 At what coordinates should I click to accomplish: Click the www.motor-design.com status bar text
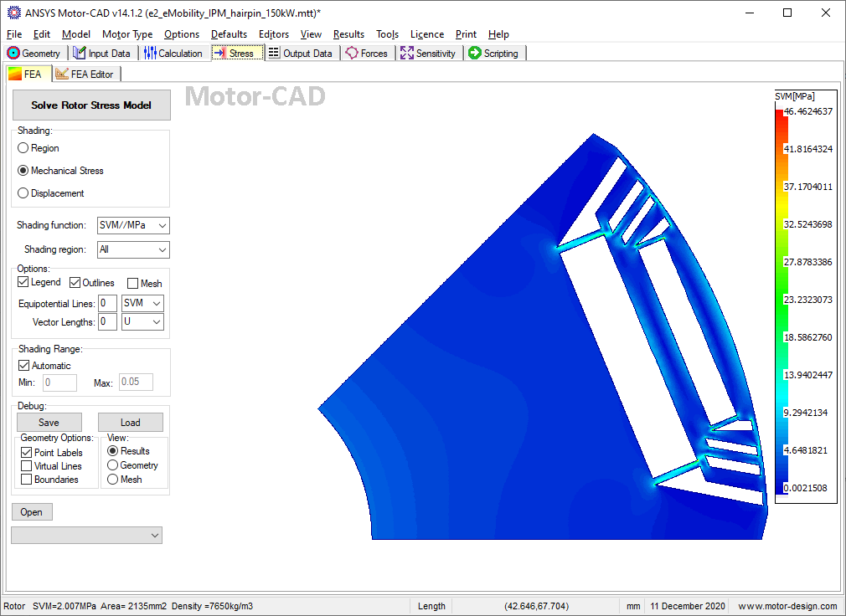click(x=787, y=606)
